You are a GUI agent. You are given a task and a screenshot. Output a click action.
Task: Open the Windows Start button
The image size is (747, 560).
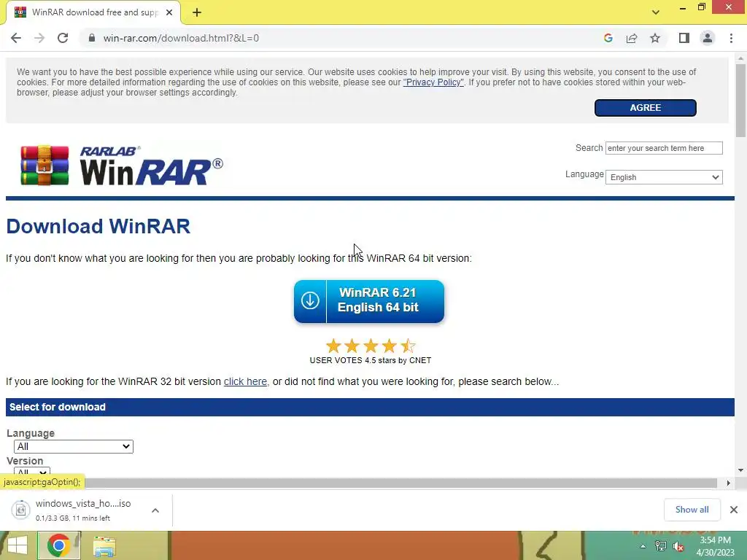click(x=18, y=545)
